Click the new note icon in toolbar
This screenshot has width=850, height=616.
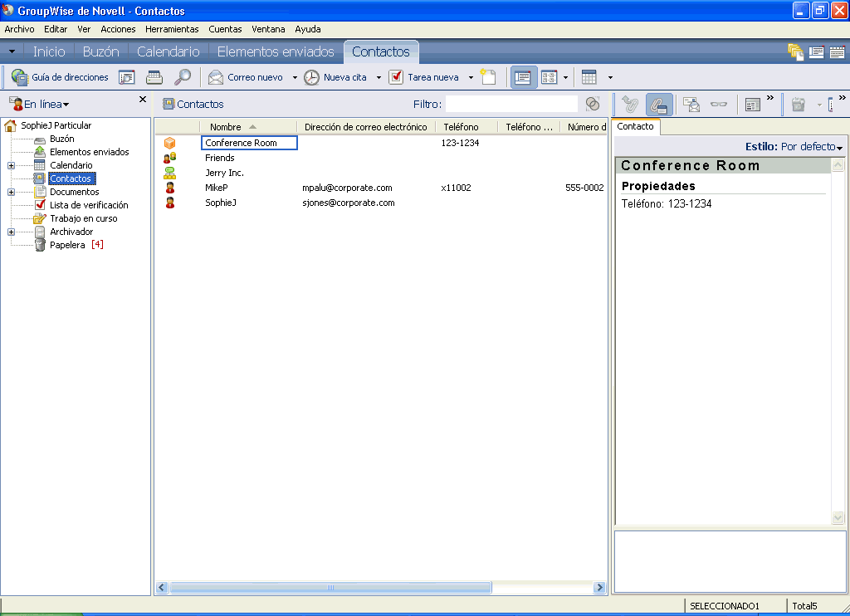tap(488, 77)
